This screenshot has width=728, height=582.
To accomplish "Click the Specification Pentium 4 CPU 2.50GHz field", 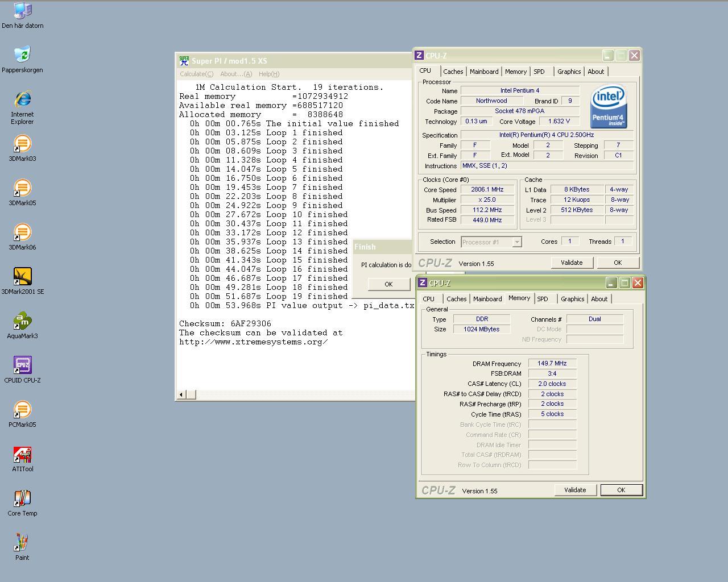I will [x=547, y=135].
